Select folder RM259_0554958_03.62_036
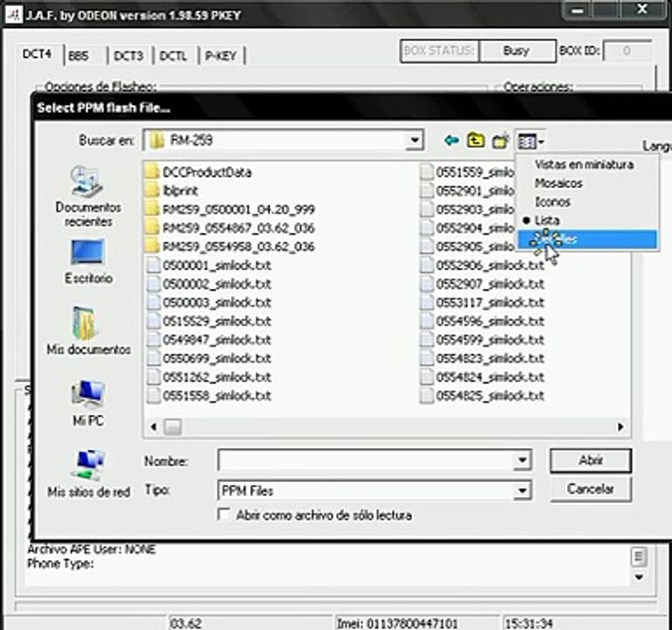Viewport: 672px width, 630px height. coord(230,247)
